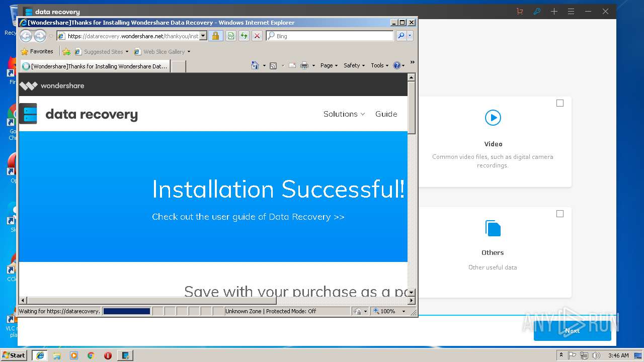Click Next button in Data Recovery
The height and width of the screenshot is (362, 644).
(572, 330)
